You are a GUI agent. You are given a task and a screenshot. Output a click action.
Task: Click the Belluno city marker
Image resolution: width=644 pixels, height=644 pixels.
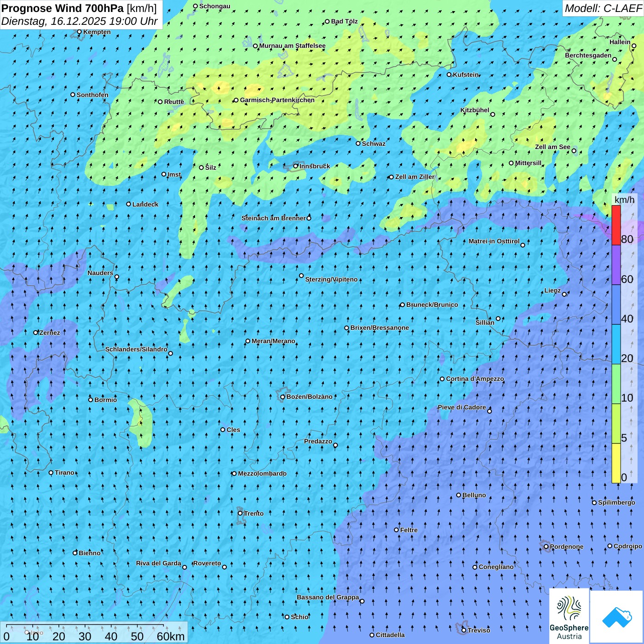(x=459, y=495)
